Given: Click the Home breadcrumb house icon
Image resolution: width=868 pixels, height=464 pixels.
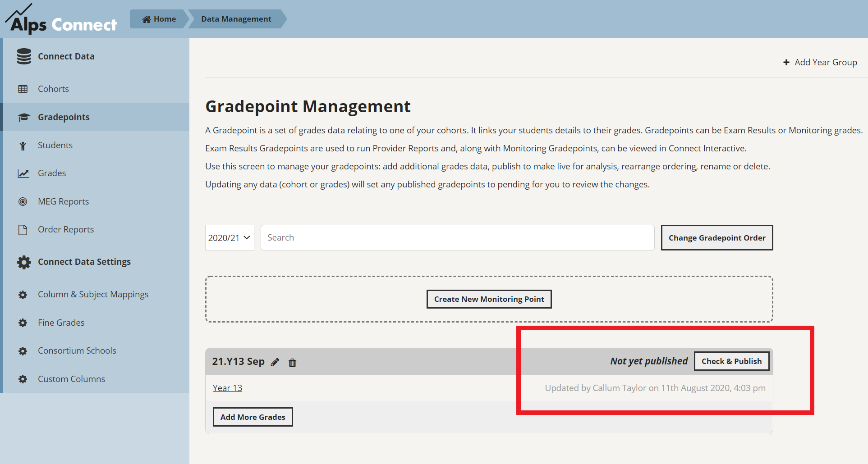Looking at the screenshot, I should pos(146,19).
